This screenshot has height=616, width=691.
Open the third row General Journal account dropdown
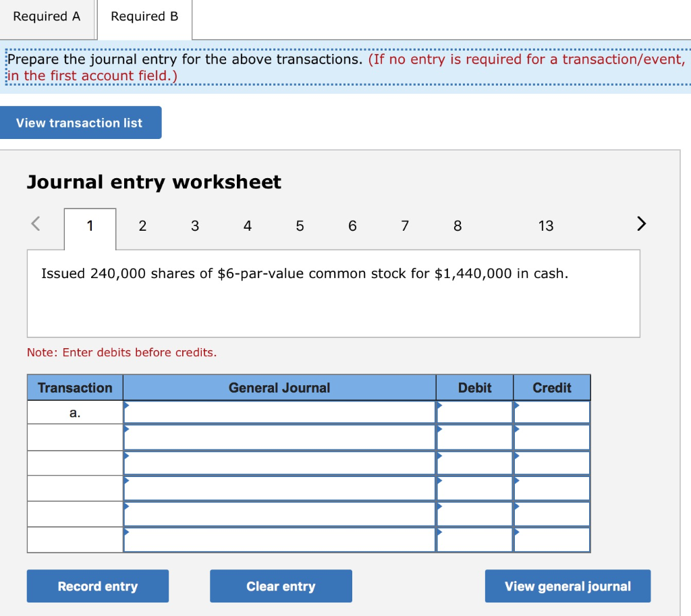pyautogui.click(x=279, y=463)
